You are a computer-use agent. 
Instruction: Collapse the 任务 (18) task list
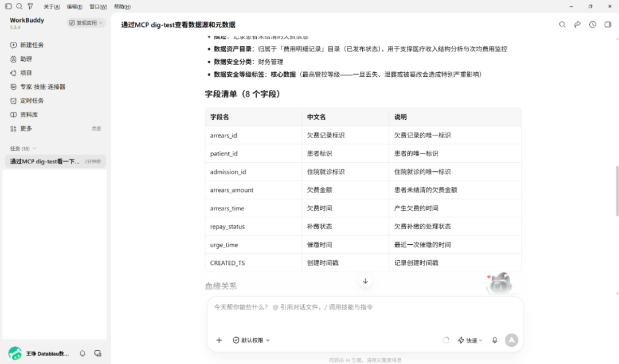click(x=23, y=148)
